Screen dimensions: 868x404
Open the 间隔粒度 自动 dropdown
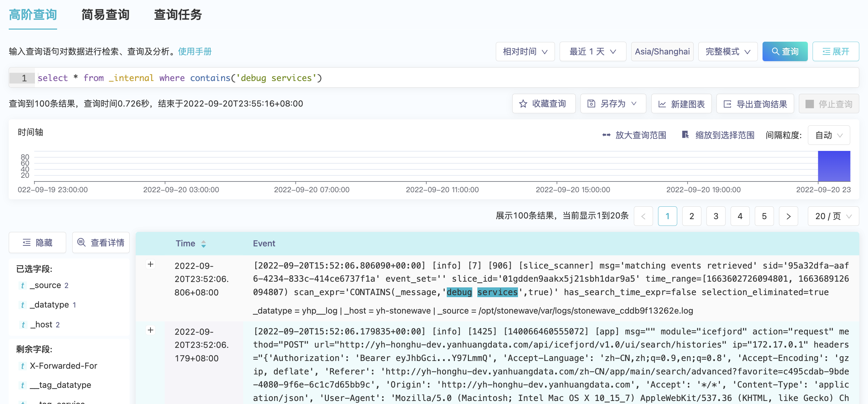(829, 135)
